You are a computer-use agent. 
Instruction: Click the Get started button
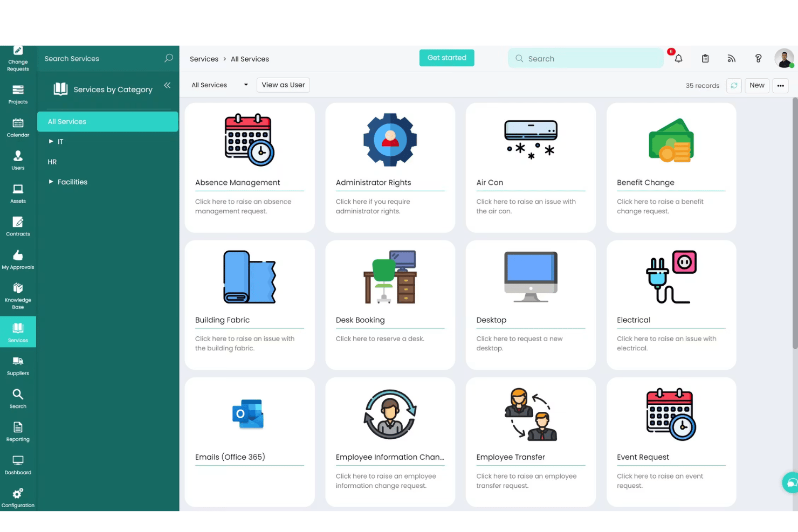[x=447, y=58]
